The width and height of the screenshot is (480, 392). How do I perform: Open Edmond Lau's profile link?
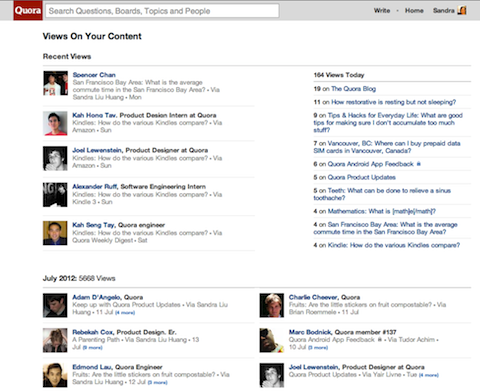[92, 367]
